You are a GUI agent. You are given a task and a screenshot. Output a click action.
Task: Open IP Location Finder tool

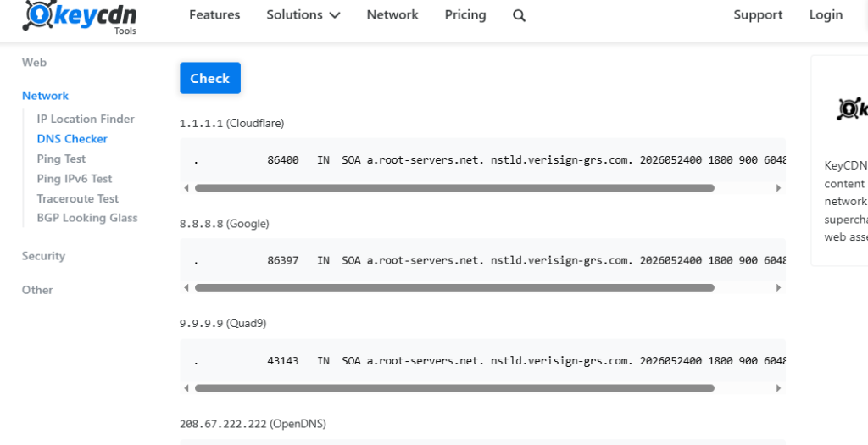86,119
